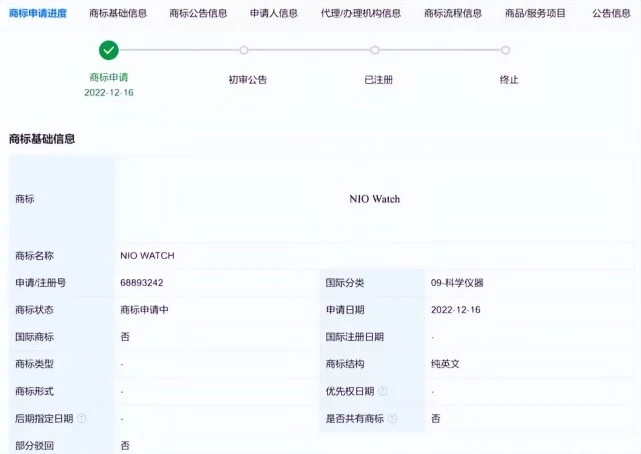The height and width of the screenshot is (454, 641).
Task: Click the green checkmark 商标申请 step icon
Action: 109,50
